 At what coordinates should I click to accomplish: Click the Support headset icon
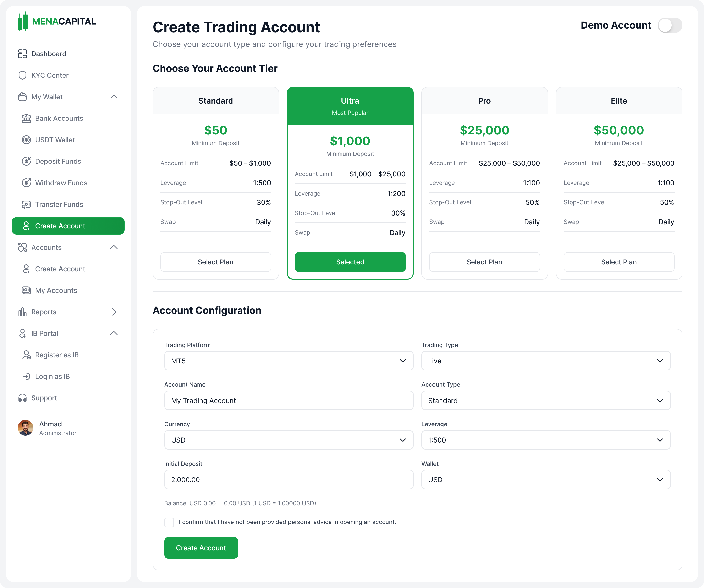coord(22,398)
